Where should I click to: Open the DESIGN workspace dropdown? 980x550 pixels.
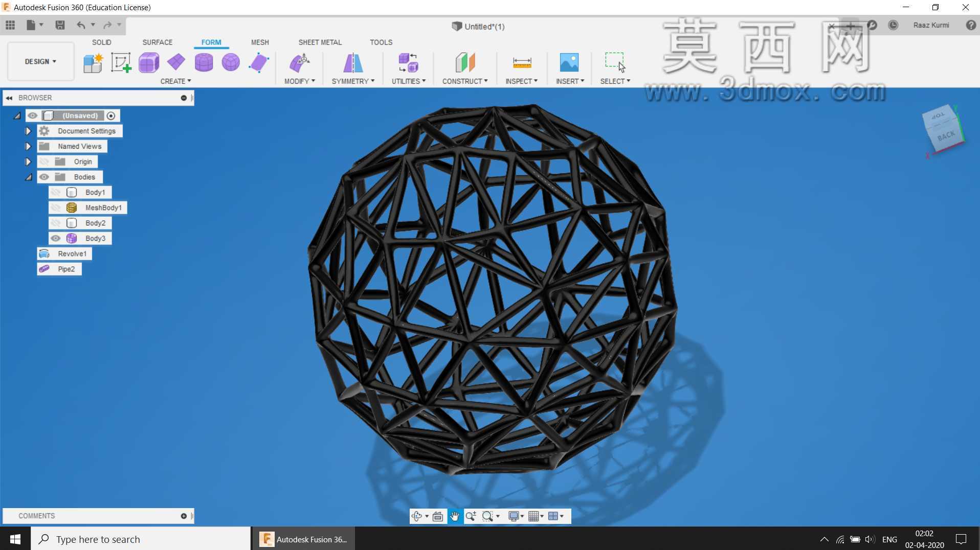pyautogui.click(x=40, y=61)
